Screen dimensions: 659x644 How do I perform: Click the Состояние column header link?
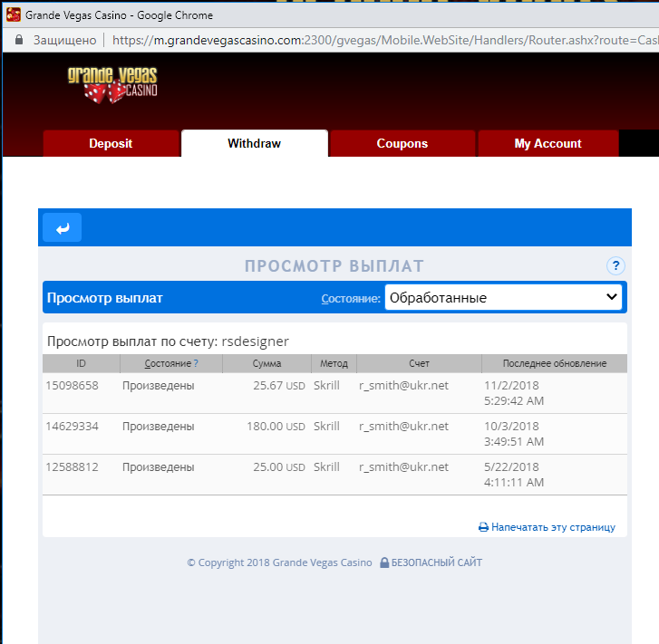(x=168, y=363)
